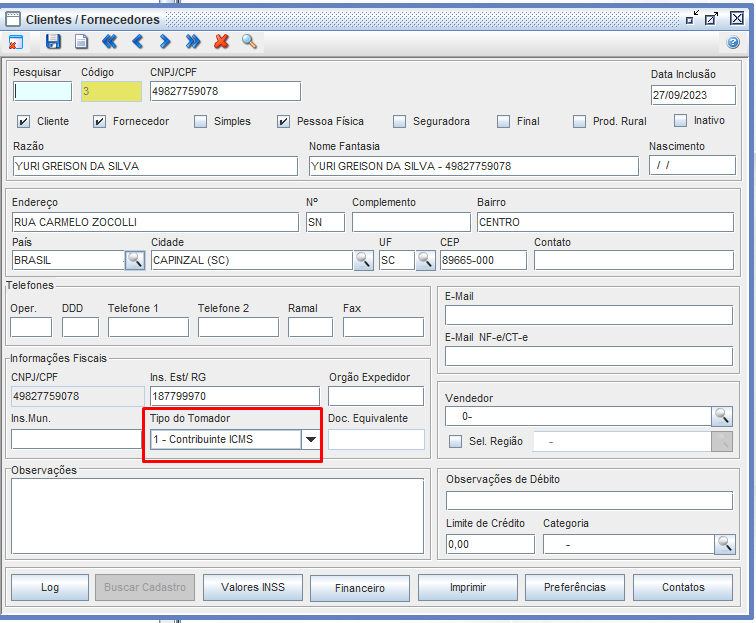Enable the Sel. Região checkbox
Image resolution: width=756 pixels, height=623 pixels.
[x=455, y=441]
